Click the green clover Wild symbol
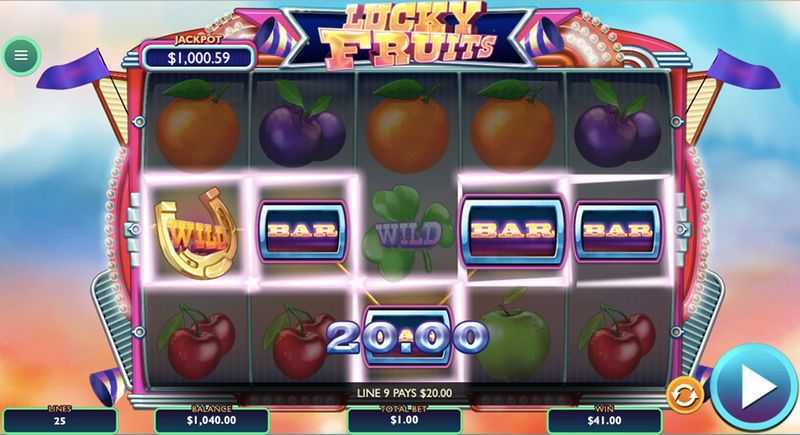The width and height of the screenshot is (800, 435). [x=408, y=232]
